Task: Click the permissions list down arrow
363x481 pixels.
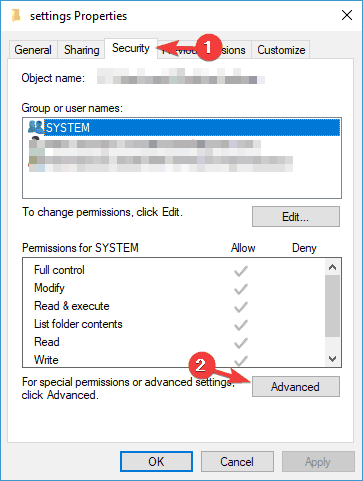Action: pos(332,359)
